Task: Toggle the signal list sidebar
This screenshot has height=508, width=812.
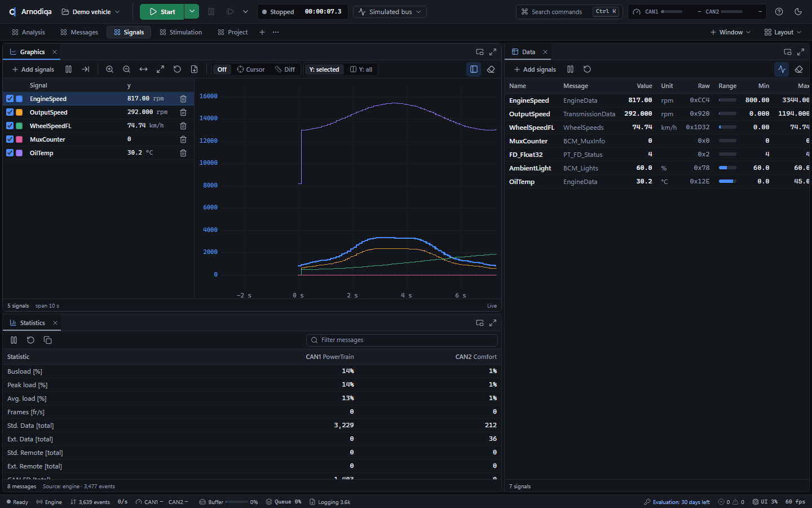Action: click(474, 69)
